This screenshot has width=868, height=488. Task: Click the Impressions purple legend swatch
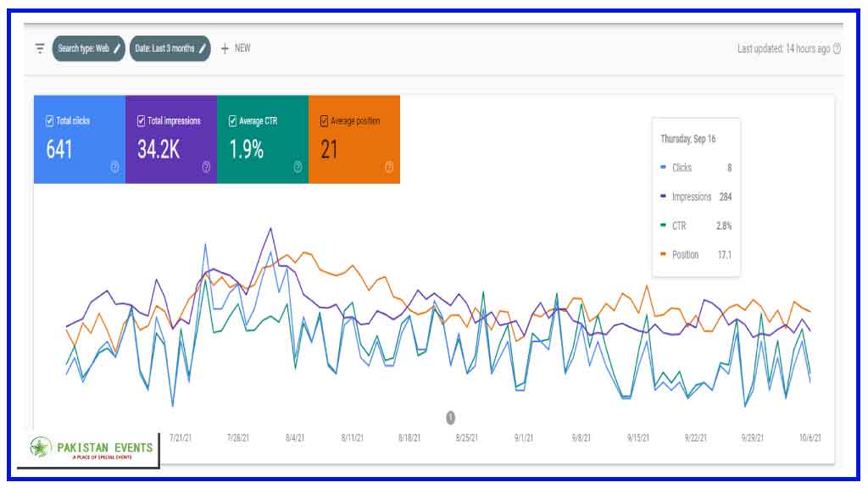pyautogui.click(x=663, y=196)
